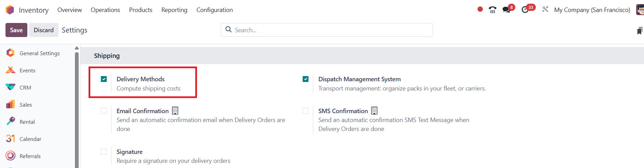Open the Configuration menu
The height and width of the screenshot is (168, 644).
pyautogui.click(x=214, y=10)
